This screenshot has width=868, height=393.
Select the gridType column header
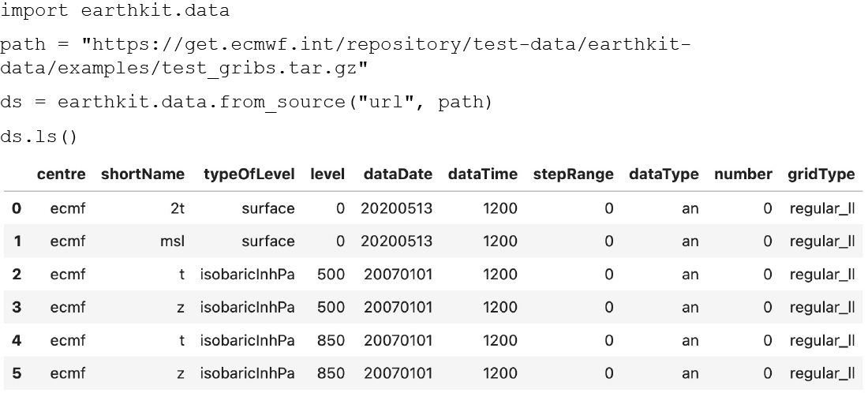(821, 174)
